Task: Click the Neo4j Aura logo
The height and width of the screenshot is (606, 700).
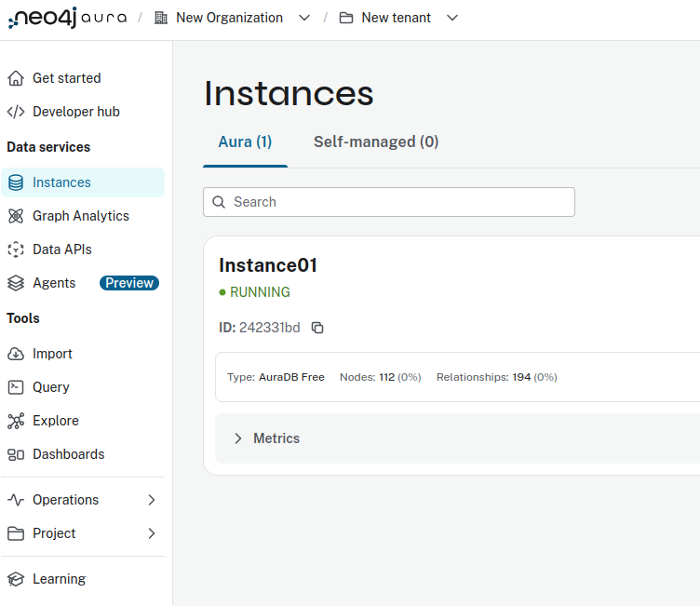Action: click(66, 19)
